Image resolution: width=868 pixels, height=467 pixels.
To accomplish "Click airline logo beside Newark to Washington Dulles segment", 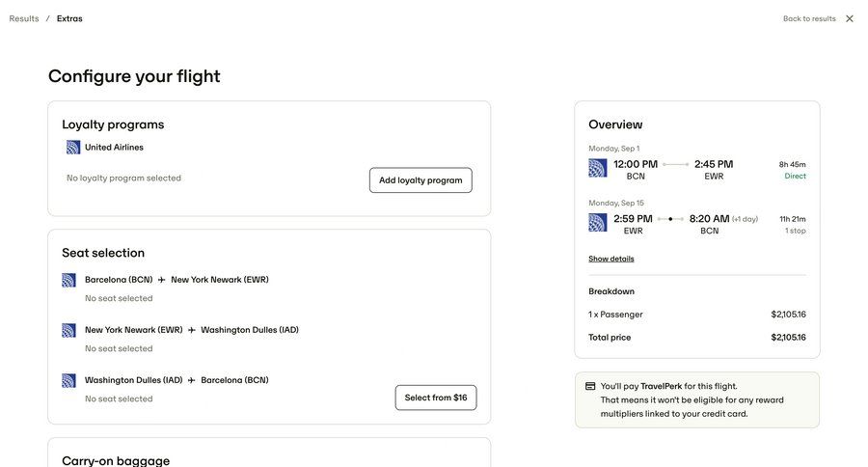I will tap(68, 330).
